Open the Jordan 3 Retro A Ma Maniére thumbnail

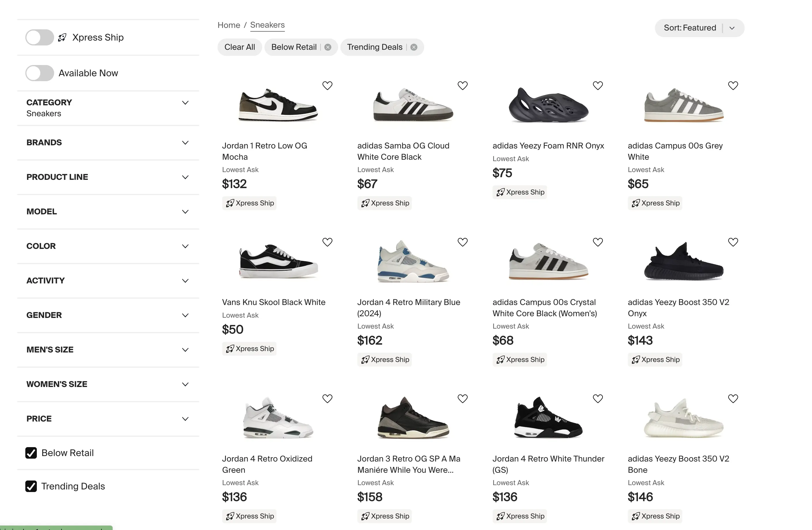pos(413,418)
